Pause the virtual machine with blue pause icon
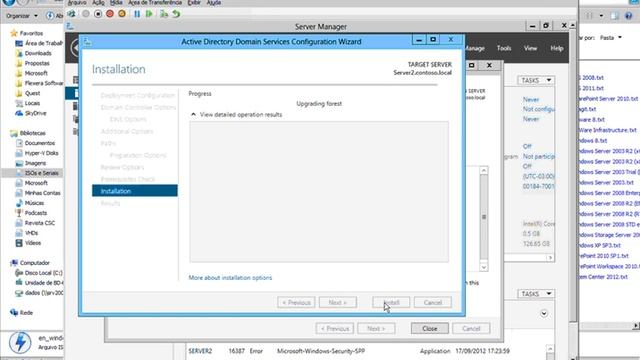This screenshot has width=640, height=360. tap(137, 14)
